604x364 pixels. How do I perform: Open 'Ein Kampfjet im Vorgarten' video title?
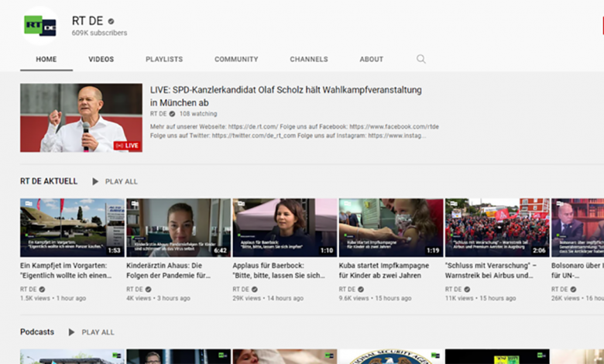click(x=66, y=270)
